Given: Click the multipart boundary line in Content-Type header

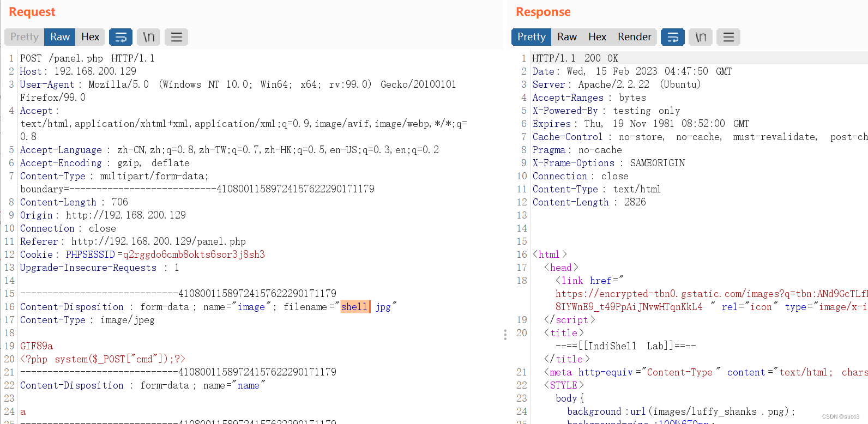Looking at the screenshot, I should pos(197,189).
